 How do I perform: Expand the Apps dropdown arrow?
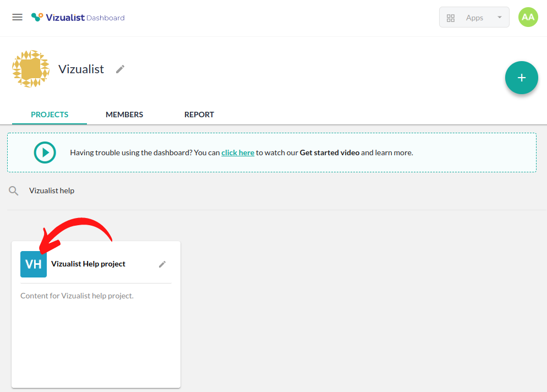tap(500, 17)
